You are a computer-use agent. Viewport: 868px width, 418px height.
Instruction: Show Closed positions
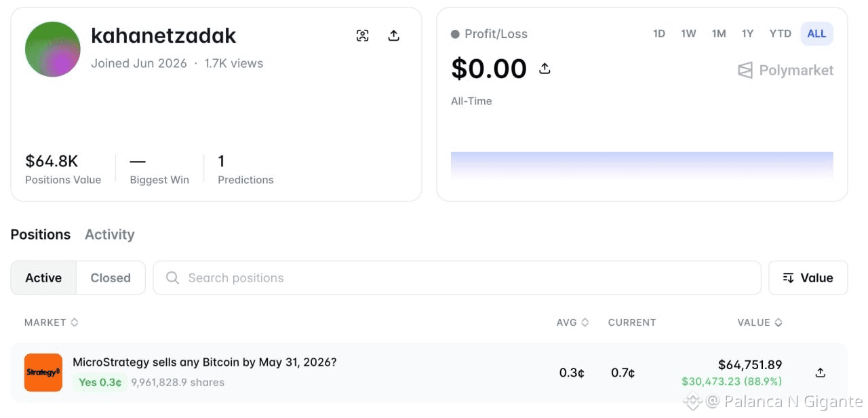pyautogui.click(x=111, y=278)
